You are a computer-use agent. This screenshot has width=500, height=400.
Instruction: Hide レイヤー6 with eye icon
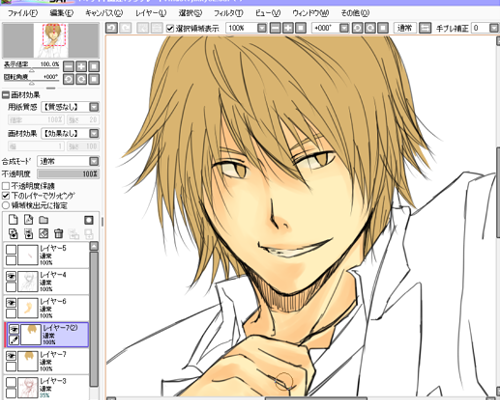point(11,303)
